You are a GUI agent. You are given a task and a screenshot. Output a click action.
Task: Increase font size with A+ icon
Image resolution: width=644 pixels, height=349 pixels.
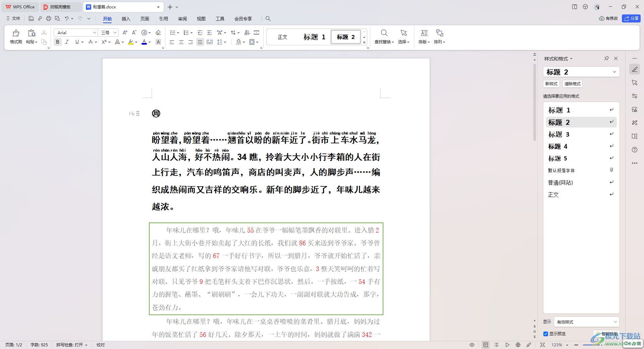[125, 33]
